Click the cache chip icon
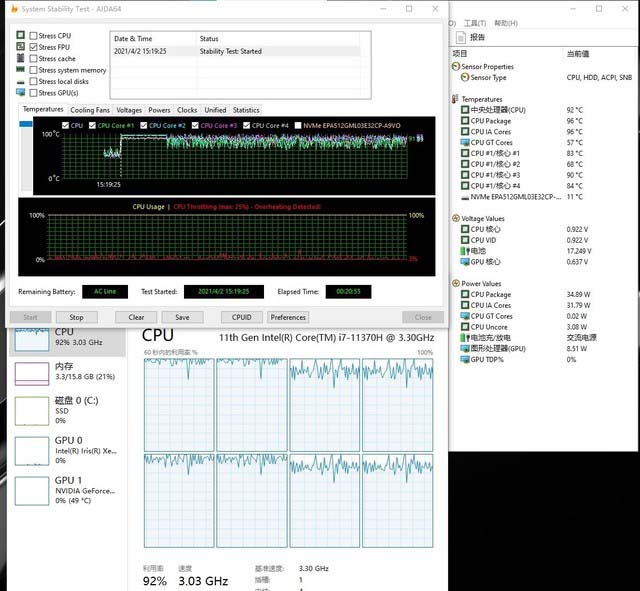The image size is (640, 591). click(20, 58)
